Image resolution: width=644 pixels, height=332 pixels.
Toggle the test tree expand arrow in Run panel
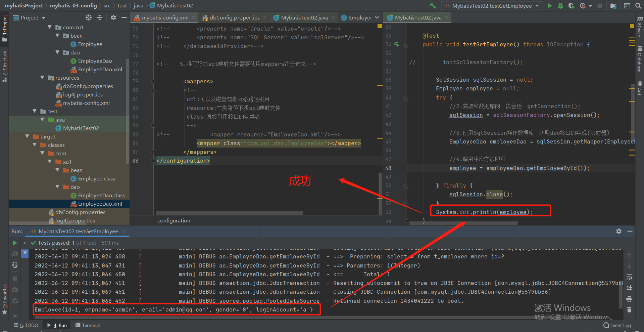pyautogui.click(x=25, y=253)
